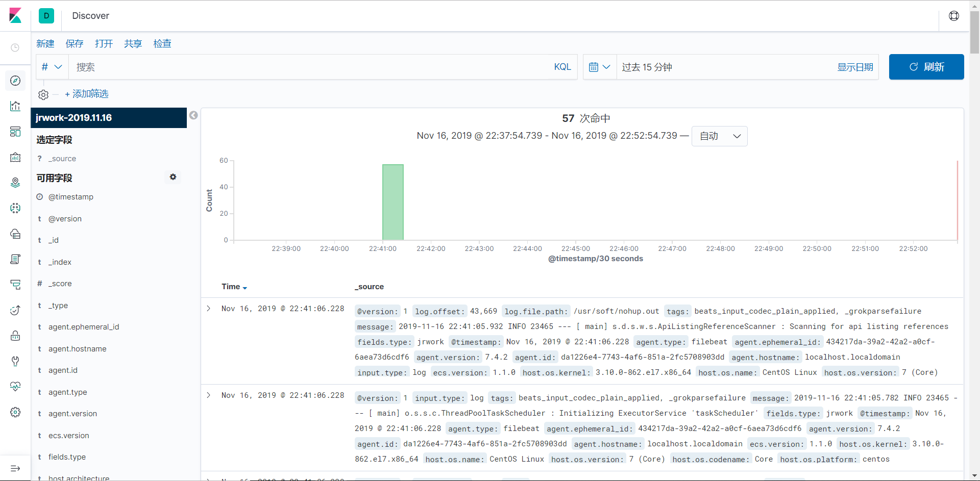
Task: Select agent.hostname field
Action: pyautogui.click(x=78, y=349)
